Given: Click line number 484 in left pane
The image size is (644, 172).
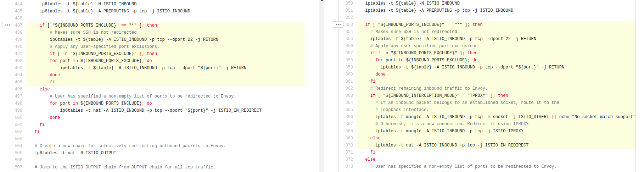Looking at the screenshot, I should (x=18, y=4).
